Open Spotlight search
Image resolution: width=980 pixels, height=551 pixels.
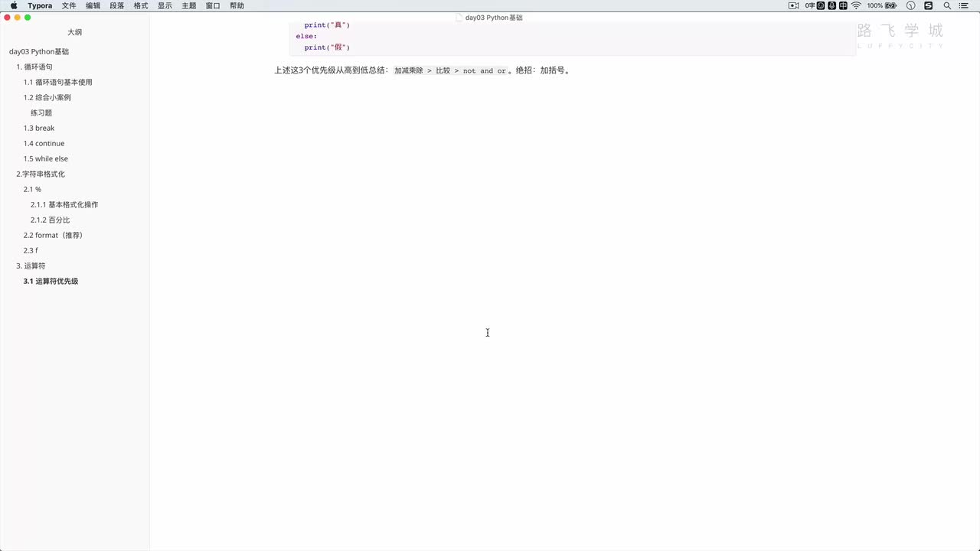point(947,5)
